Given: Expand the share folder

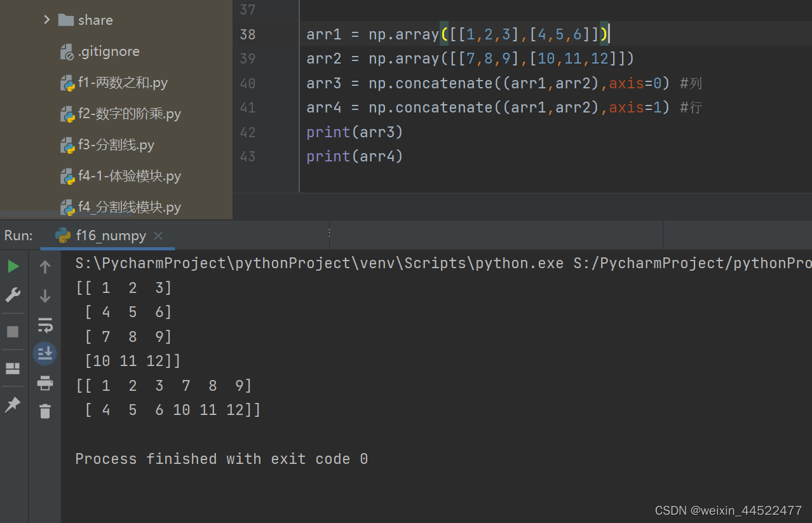Looking at the screenshot, I should pos(46,20).
